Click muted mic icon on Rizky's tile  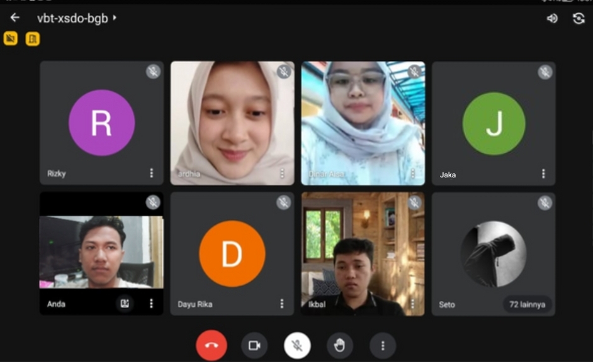pos(153,71)
